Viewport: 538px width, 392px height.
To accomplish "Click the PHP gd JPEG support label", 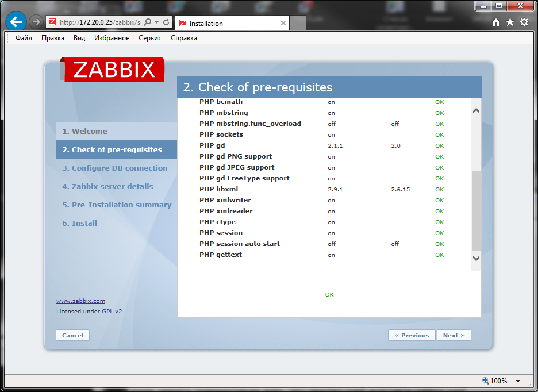I will pos(237,167).
